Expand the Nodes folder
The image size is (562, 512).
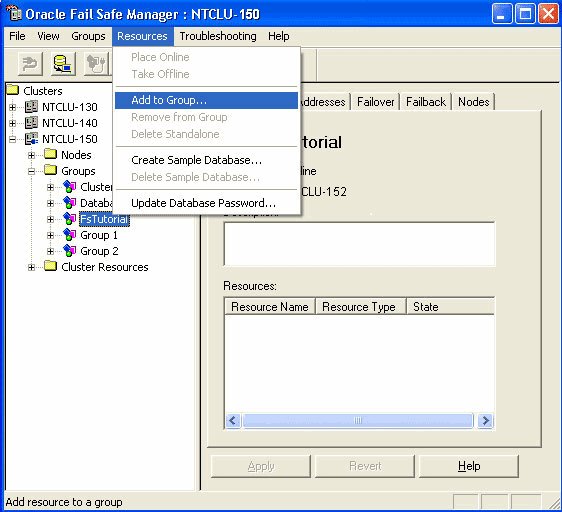pyautogui.click(x=32, y=155)
